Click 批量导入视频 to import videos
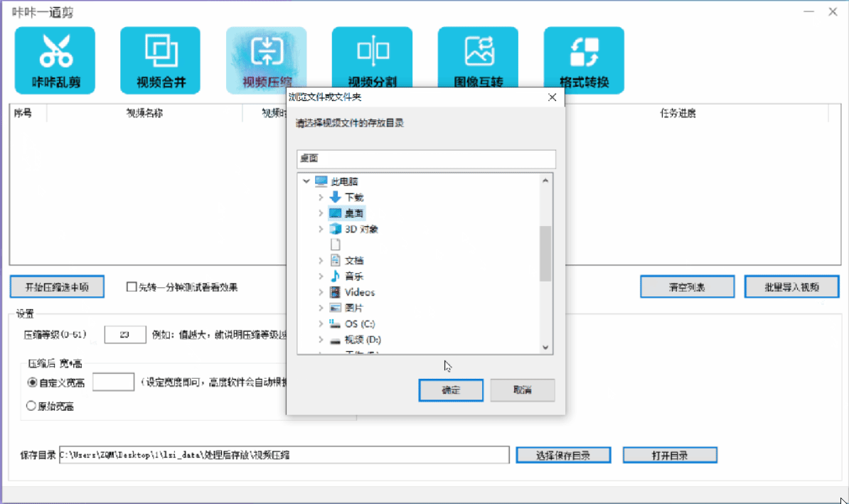Viewport: 849px width, 504px height. pos(791,286)
